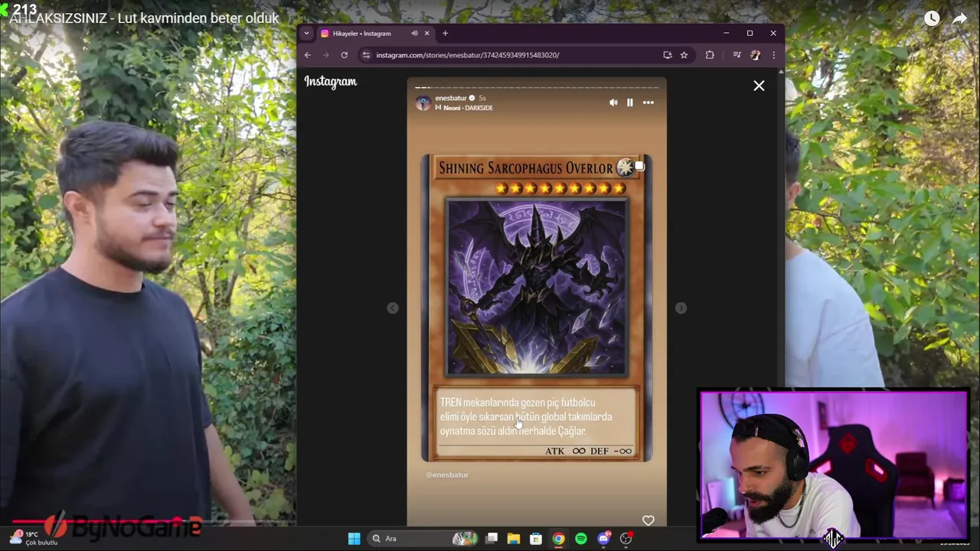Open the rightmost taskbar app icon with red badge
This screenshot has height=551, width=980.
click(626, 539)
